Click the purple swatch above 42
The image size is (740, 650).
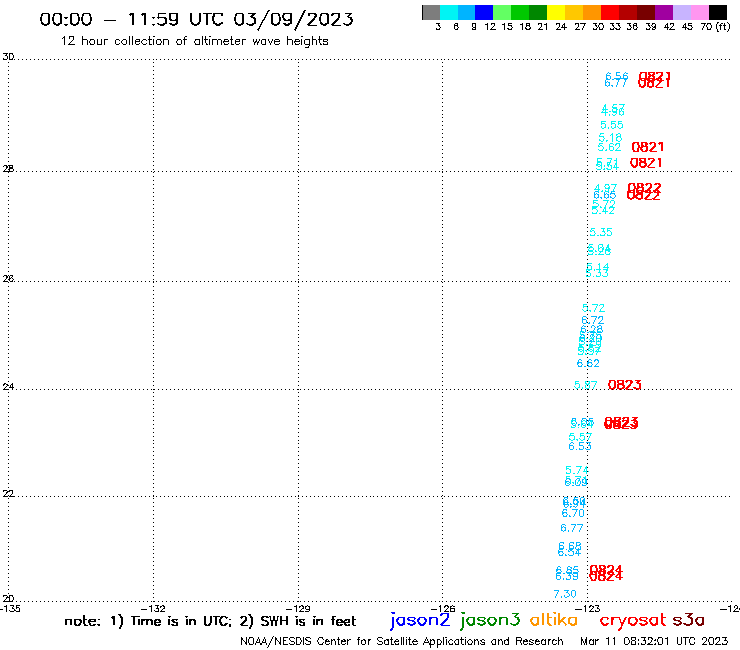tap(664, 12)
